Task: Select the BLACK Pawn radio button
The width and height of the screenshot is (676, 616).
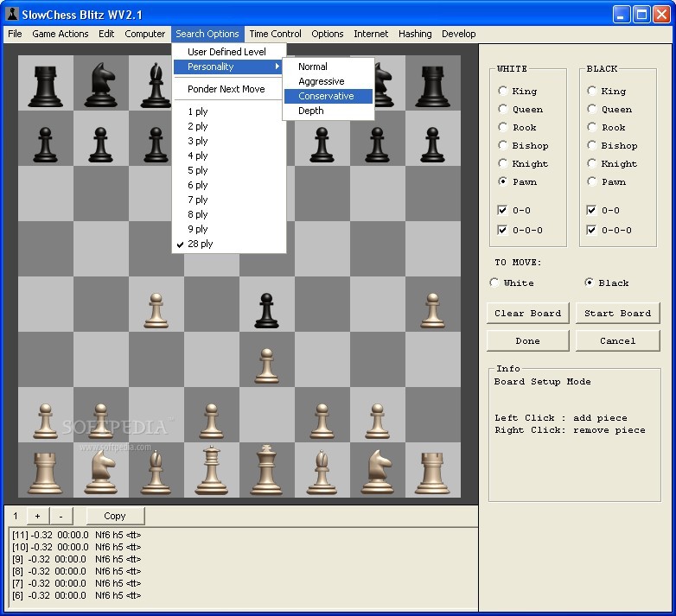Action: pyautogui.click(x=592, y=181)
